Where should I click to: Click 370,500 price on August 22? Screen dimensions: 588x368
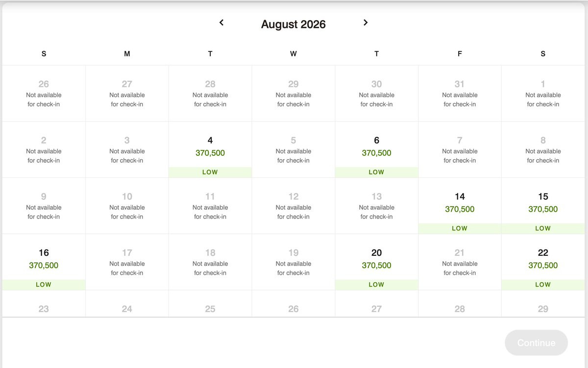(x=543, y=266)
